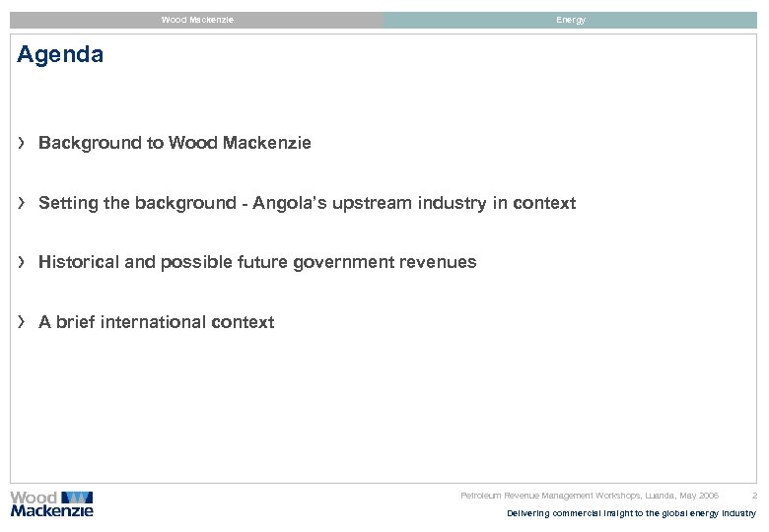
Task: Click 'Delivering commercial insight' tagline
Action: [x=631, y=513]
